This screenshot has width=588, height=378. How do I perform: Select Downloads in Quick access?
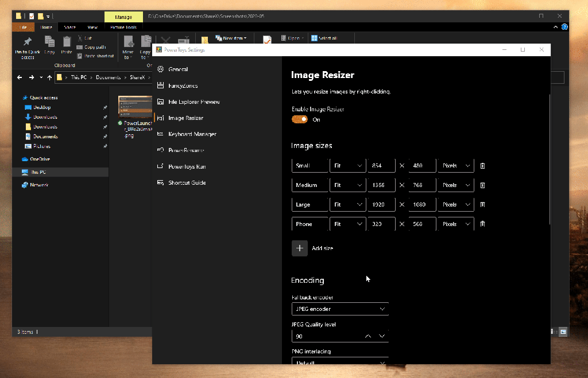point(45,117)
